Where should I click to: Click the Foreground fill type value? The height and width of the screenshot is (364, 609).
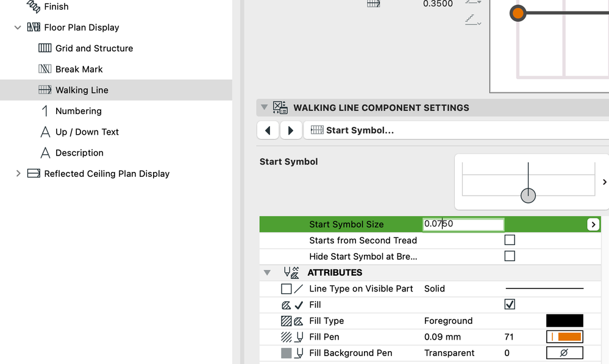448,321
